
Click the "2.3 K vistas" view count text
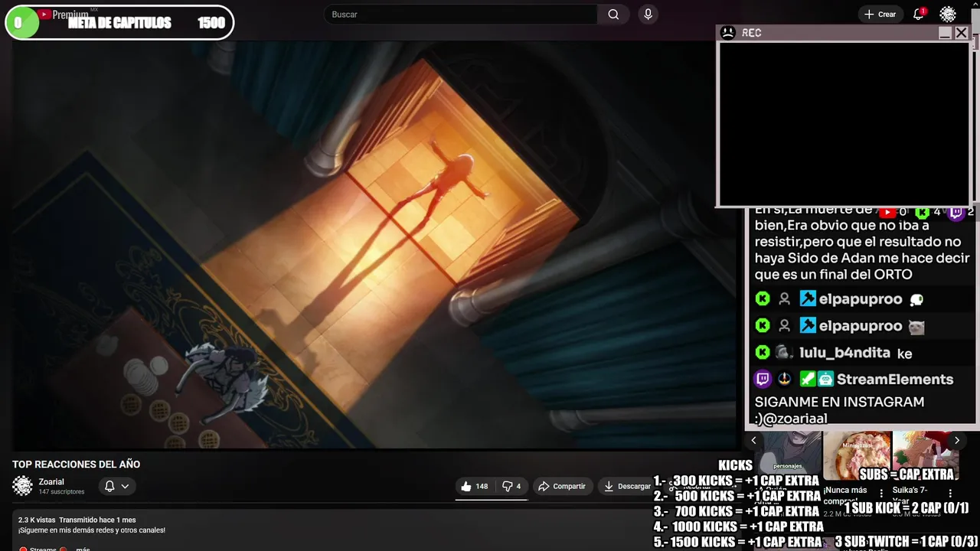coord(37,520)
